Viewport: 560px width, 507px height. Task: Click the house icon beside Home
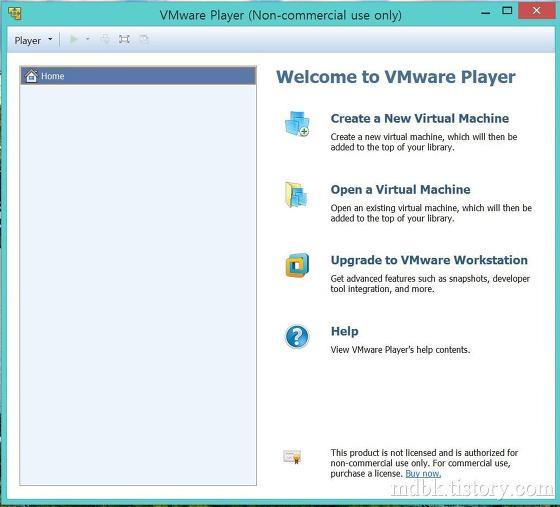pyautogui.click(x=31, y=76)
